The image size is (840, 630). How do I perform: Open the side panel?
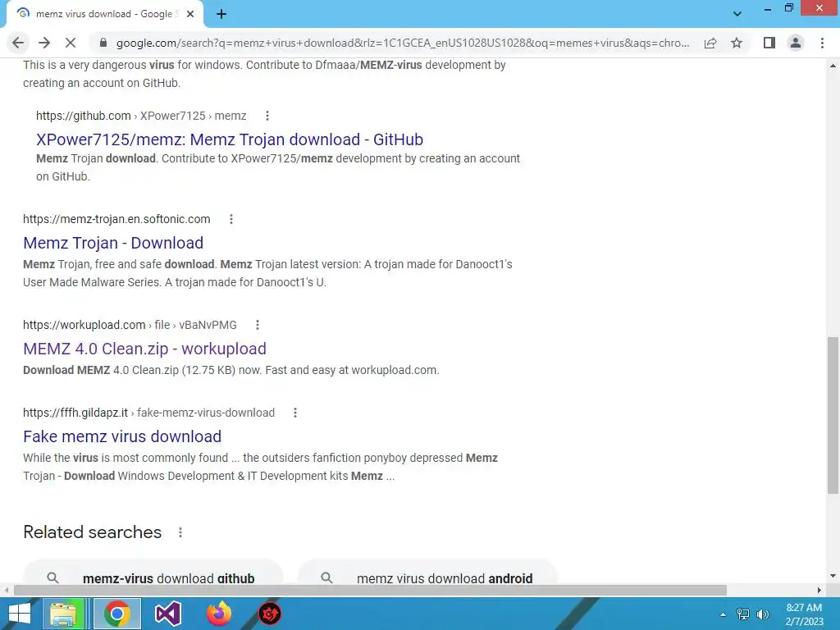[769, 43]
